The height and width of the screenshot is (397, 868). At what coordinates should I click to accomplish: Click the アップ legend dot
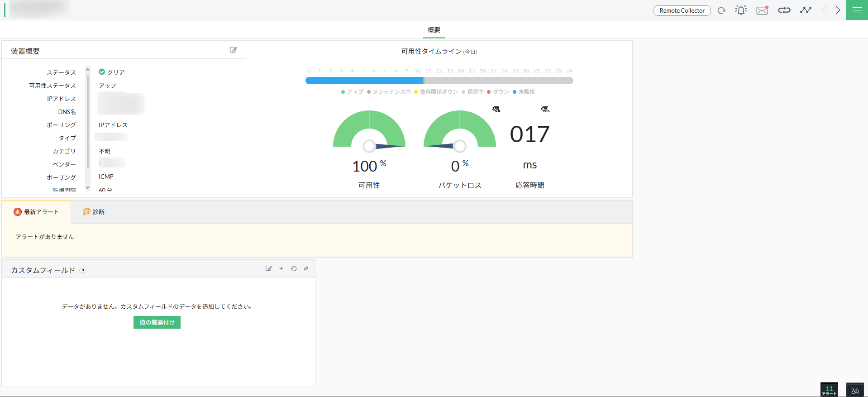(343, 92)
